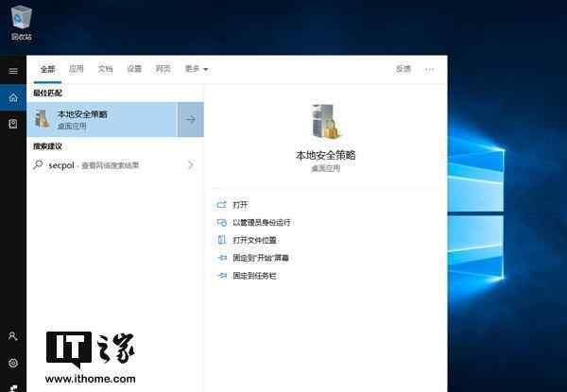Screen dimensions: 567x392
Task: Open settings gear icon in sidebar
Action: pos(13,363)
